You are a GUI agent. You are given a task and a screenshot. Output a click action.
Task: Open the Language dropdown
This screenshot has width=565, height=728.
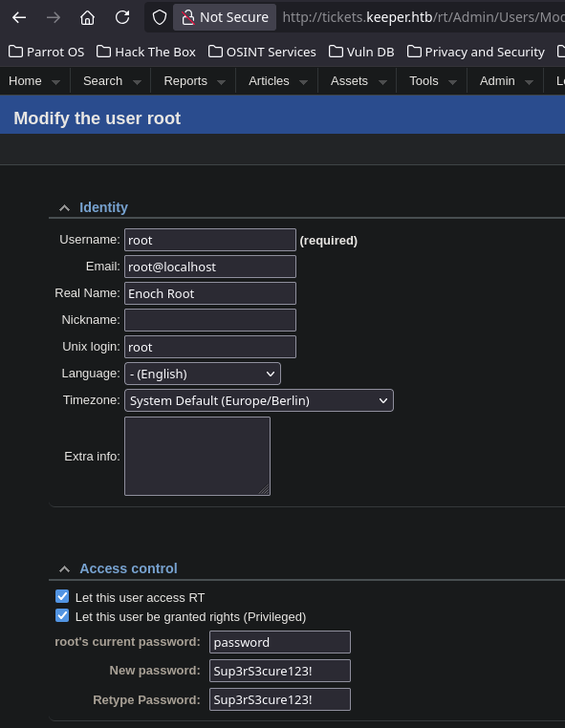[203, 374]
